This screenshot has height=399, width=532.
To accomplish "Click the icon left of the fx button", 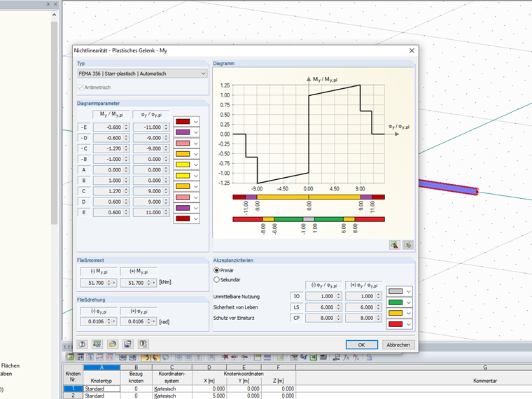I will click(336, 357).
